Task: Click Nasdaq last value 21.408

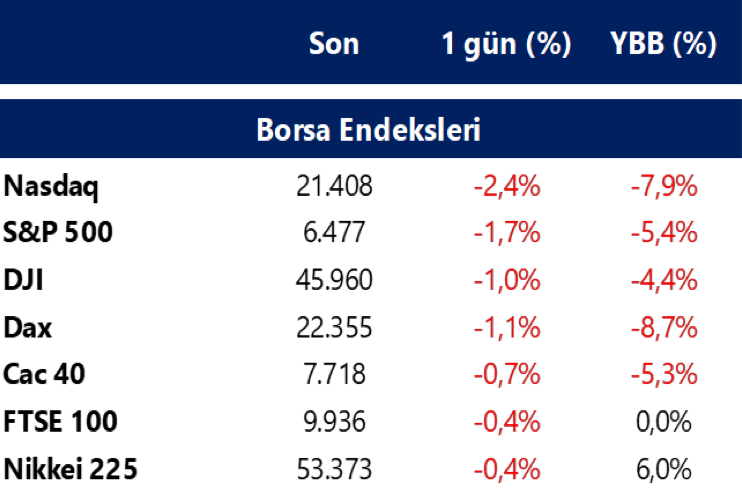Action: tap(334, 185)
